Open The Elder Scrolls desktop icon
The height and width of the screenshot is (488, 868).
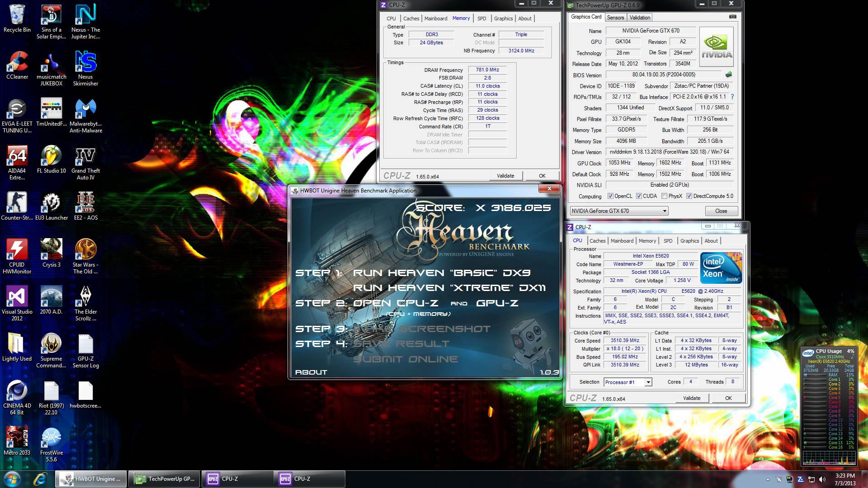pyautogui.click(x=85, y=304)
